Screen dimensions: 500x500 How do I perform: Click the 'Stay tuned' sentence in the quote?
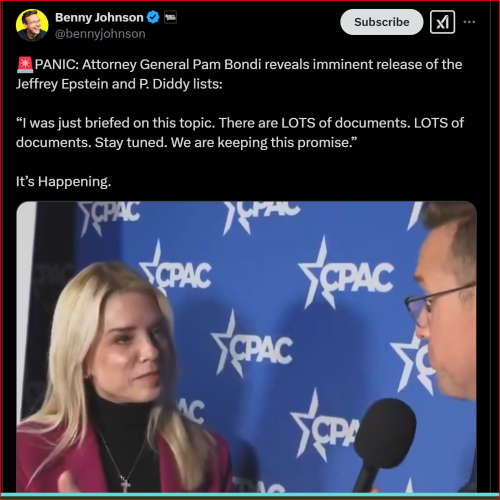click(x=131, y=143)
